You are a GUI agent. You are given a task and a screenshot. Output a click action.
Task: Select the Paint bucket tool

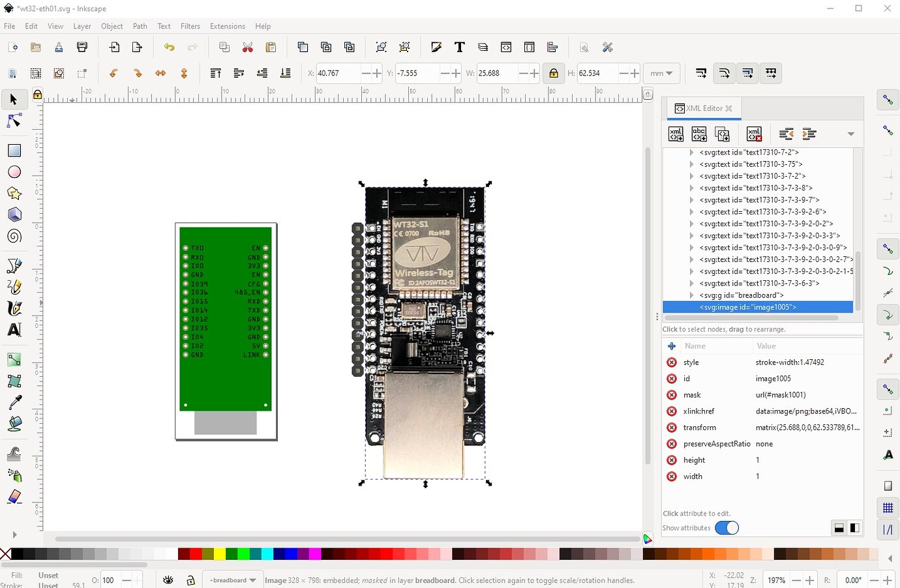(x=14, y=424)
